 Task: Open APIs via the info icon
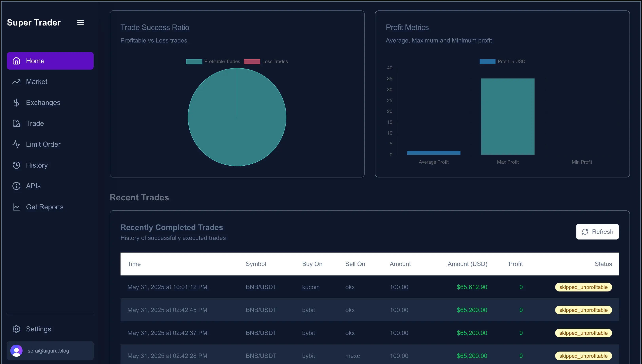tap(16, 186)
